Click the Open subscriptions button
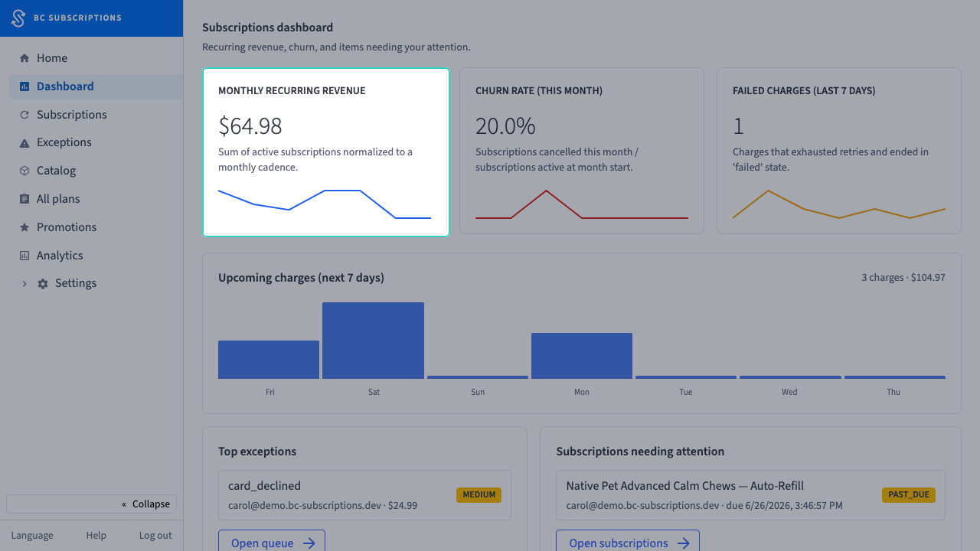980x551 pixels. (628, 542)
